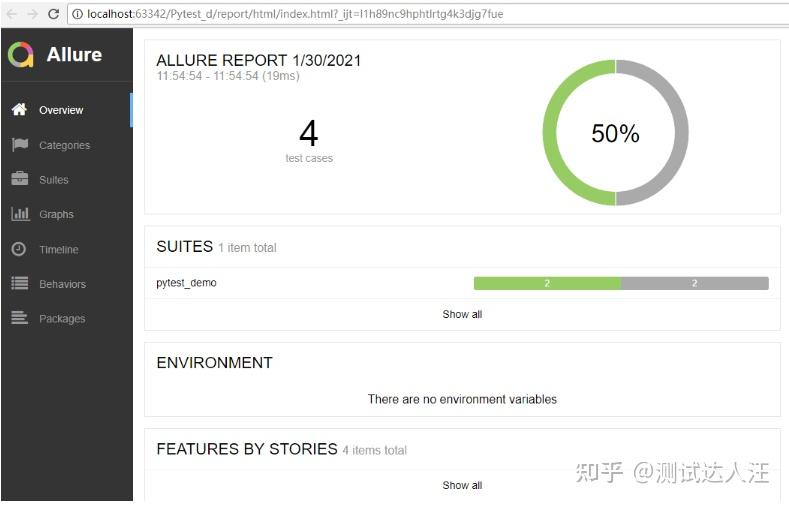Click the site info icon in the address bar
This screenshot has width=789, height=505.
77,14
